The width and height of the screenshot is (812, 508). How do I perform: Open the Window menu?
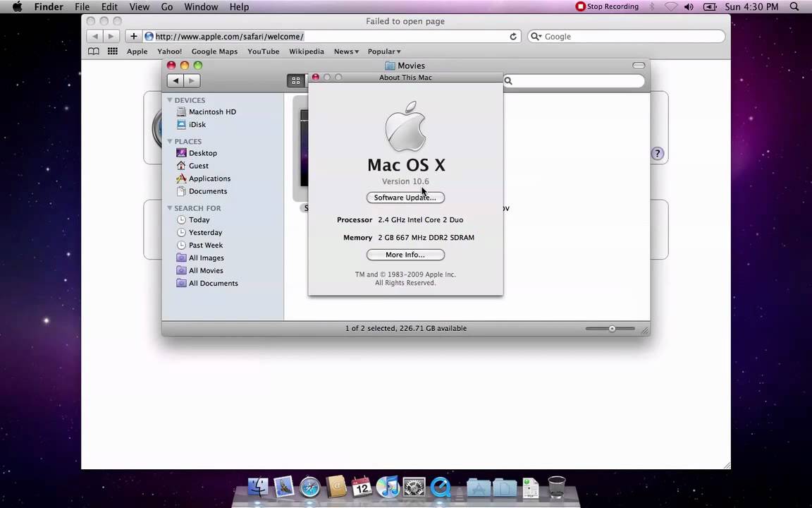pyautogui.click(x=201, y=7)
